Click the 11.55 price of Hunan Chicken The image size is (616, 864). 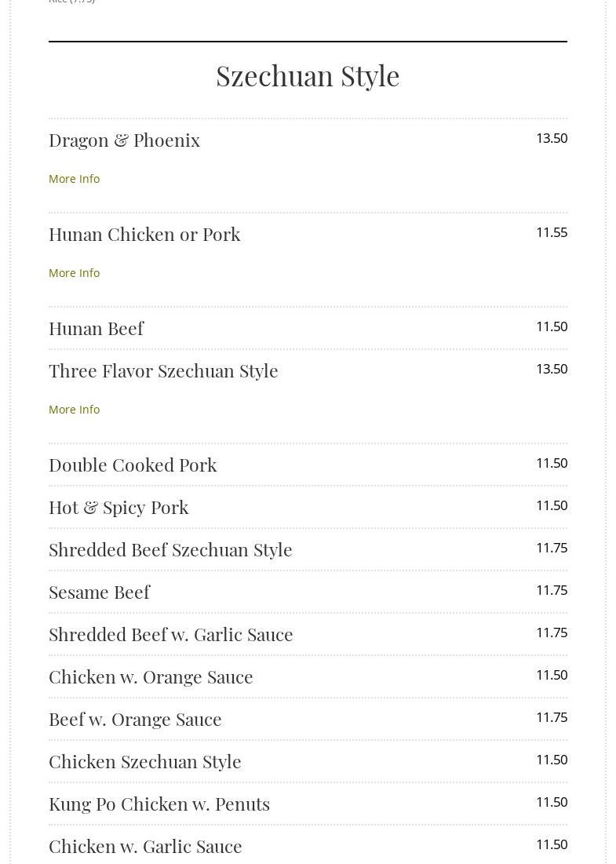point(551,232)
